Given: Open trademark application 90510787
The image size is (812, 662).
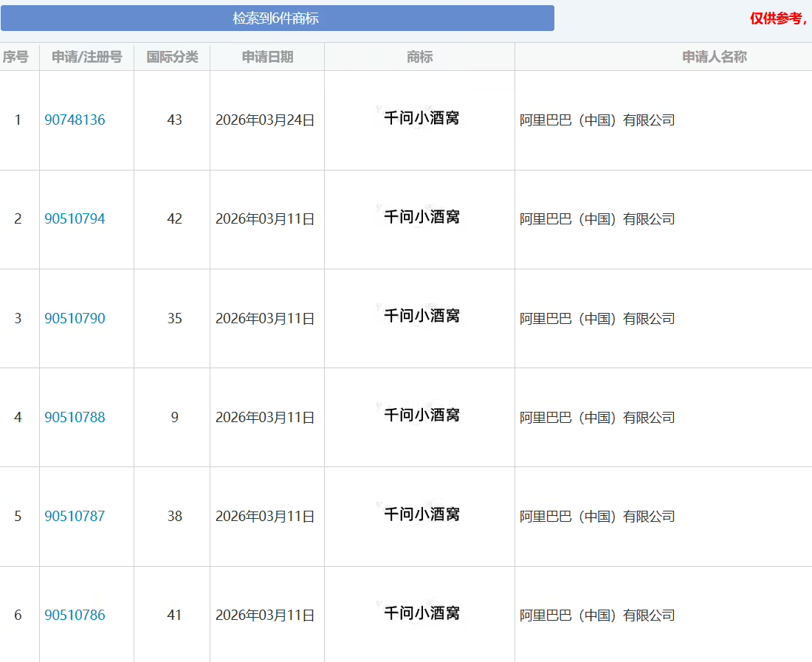Looking at the screenshot, I should point(75,516).
